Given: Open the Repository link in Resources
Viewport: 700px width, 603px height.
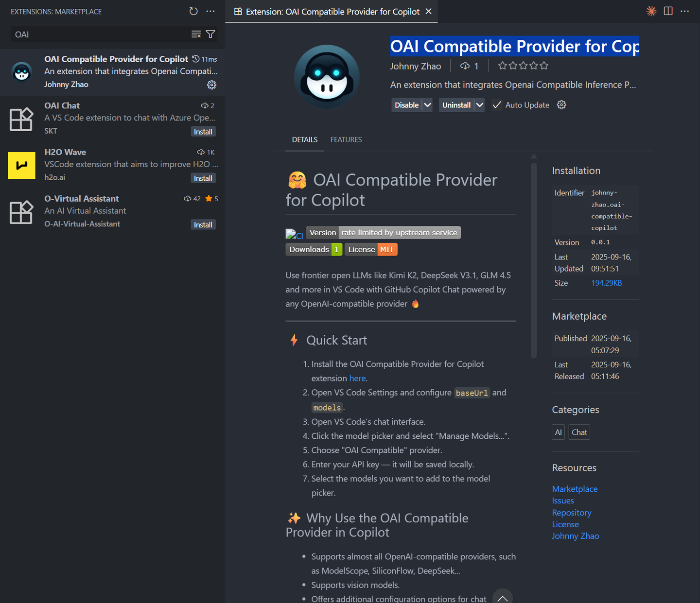Looking at the screenshot, I should [572, 512].
